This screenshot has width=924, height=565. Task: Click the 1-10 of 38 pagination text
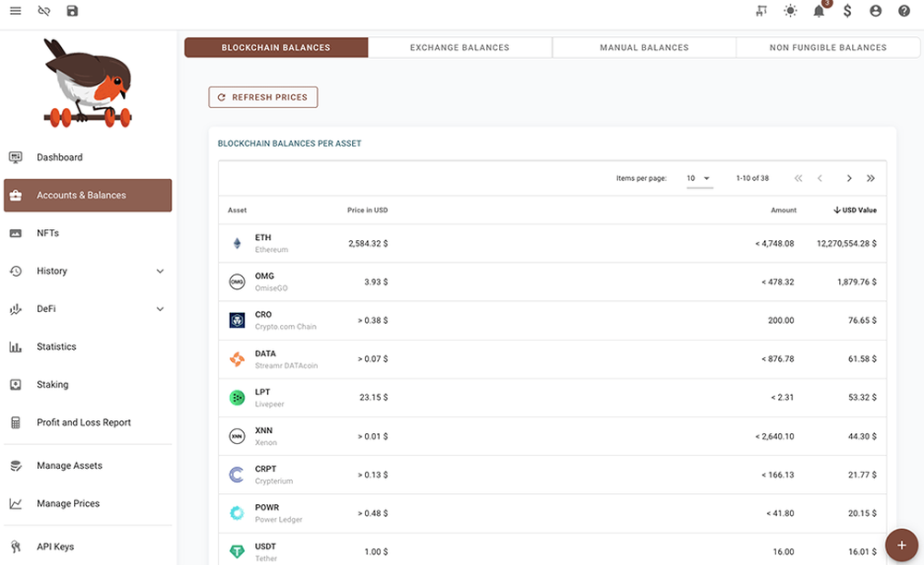click(x=752, y=178)
